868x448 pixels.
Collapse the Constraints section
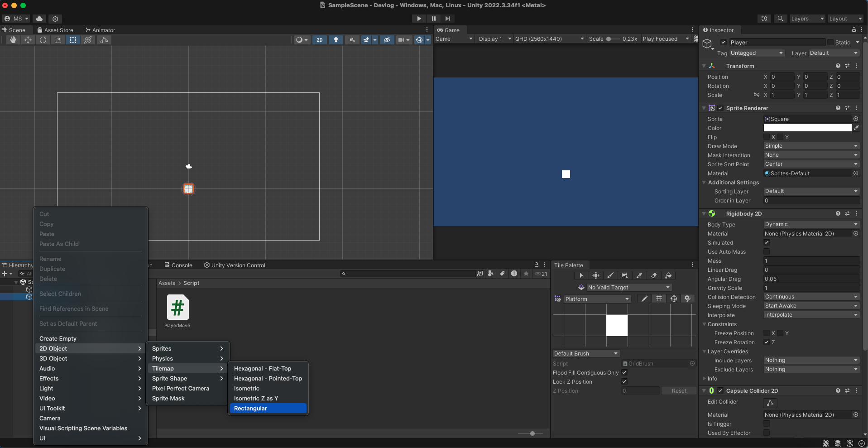(x=704, y=324)
